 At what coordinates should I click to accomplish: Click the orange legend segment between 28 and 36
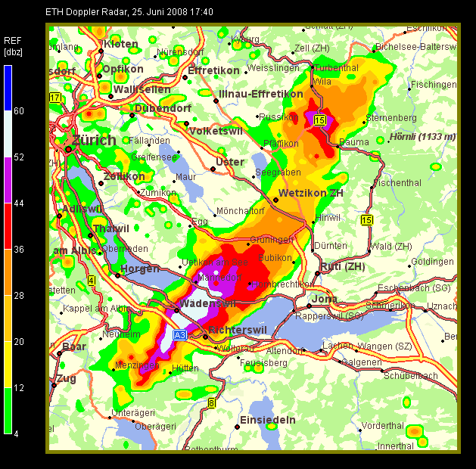click(8, 272)
